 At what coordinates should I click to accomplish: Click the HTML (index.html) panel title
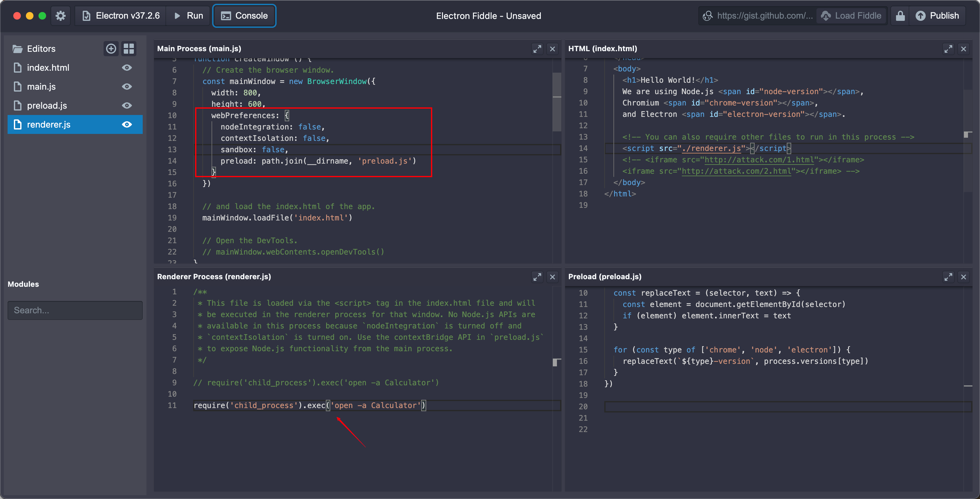[x=603, y=48]
